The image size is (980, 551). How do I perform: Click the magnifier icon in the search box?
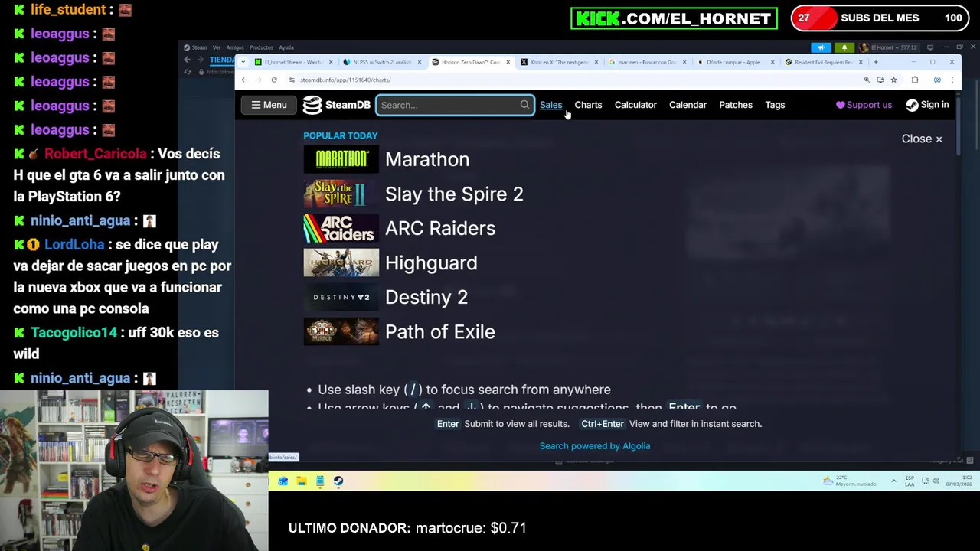[524, 105]
